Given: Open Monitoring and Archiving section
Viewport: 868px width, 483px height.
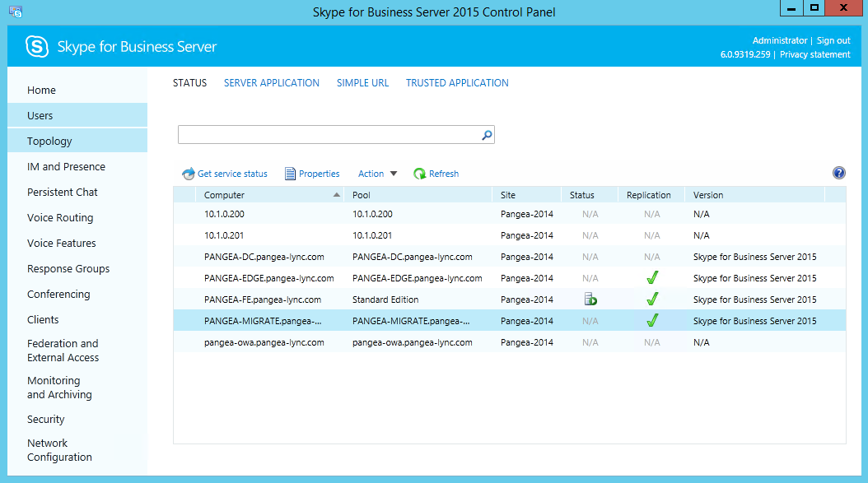Looking at the screenshot, I should 77,388.
